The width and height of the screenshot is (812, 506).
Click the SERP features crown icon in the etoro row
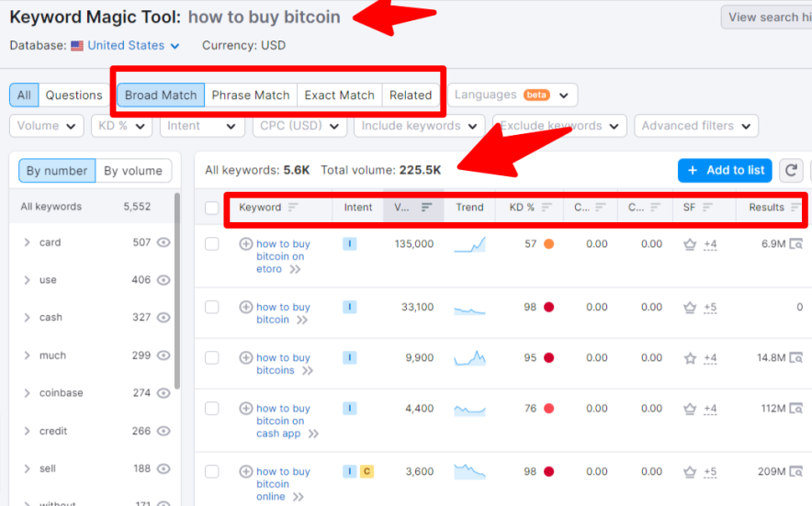point(690,244)
